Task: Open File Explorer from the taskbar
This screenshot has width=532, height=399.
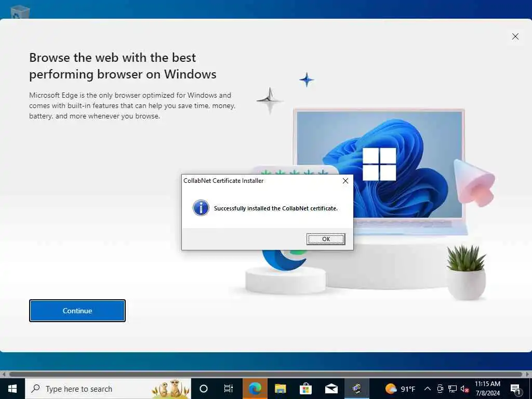Action: point(280,389)
